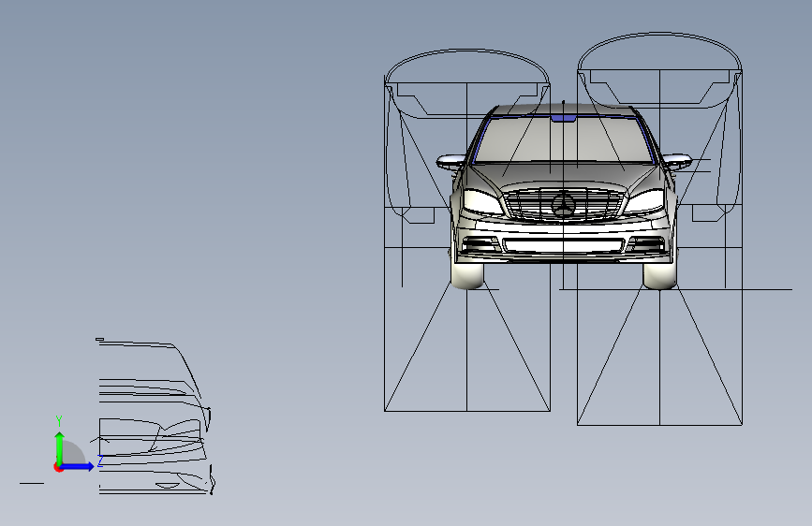Image resolution: width=812 pixels, height=526 pixels.
Task: Pick the front tire on viewer's left
Action: coord(467,275)
